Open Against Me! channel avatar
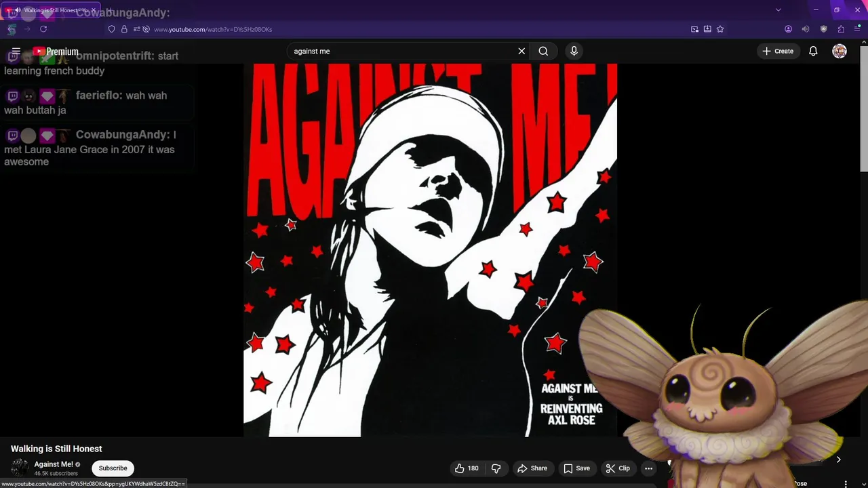868x488 pixels. pyautogui.click(x=20, y=468)
